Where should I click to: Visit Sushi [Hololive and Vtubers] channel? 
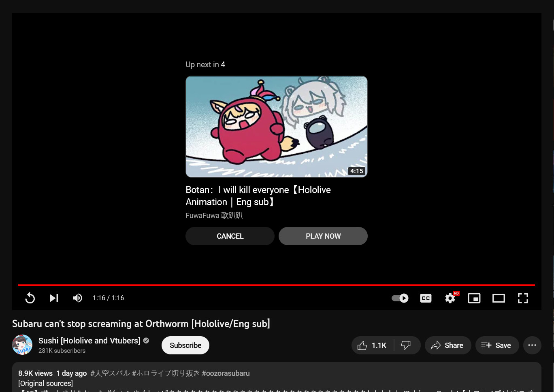coord(89,341)
